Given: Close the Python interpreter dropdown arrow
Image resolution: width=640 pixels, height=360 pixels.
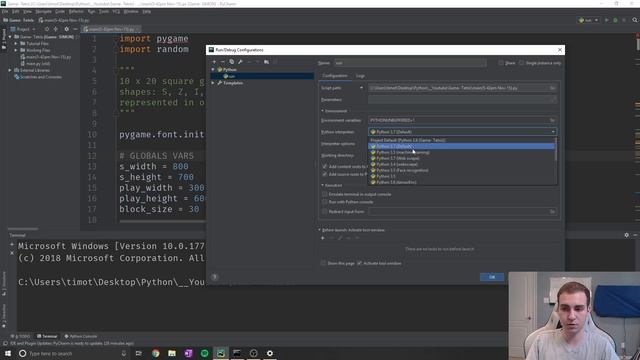Looking at the screenshot, I should tap(553, 132).
